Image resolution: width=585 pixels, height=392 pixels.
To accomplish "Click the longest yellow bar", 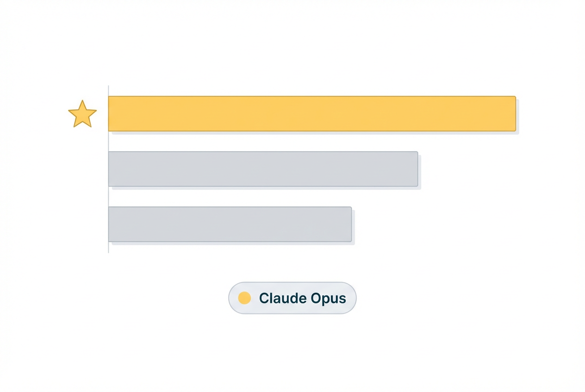I will [311, 114].
